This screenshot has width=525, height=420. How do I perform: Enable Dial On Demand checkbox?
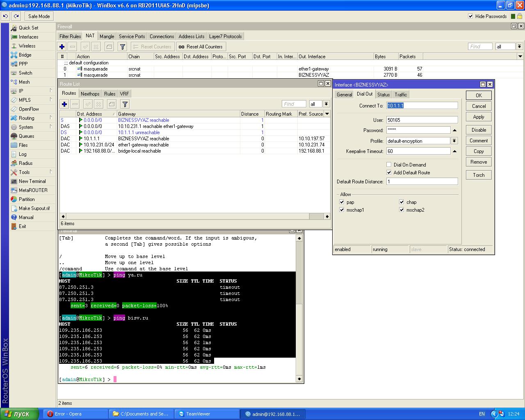389,165
